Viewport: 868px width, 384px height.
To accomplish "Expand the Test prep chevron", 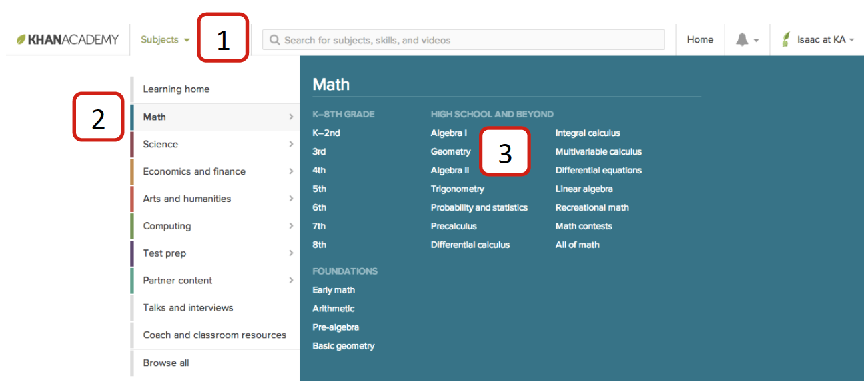I will tap(291, 253).
